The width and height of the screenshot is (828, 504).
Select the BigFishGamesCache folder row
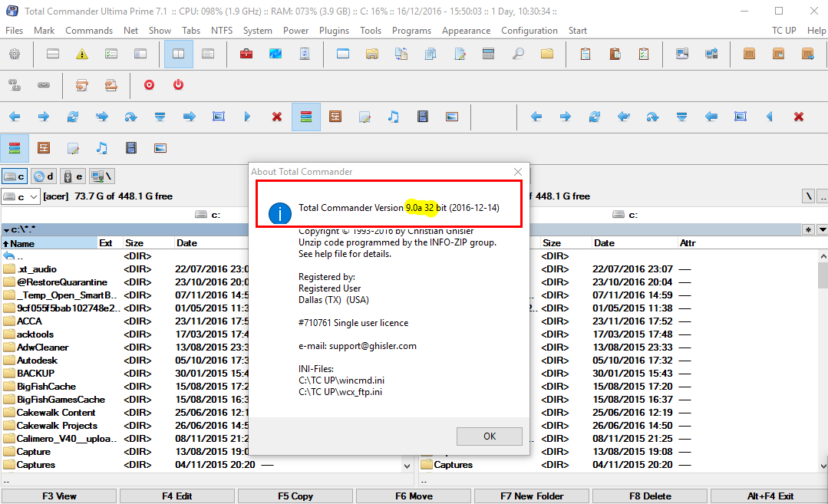126,400
